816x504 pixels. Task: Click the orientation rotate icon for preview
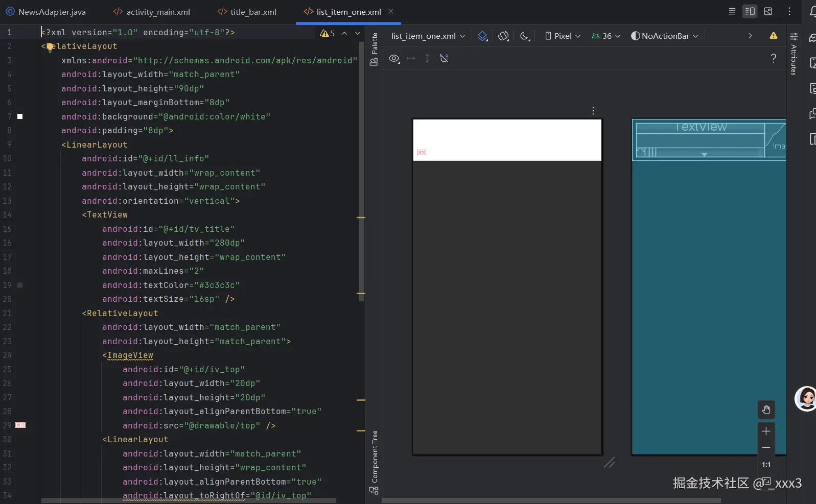click(x=504, y=36)
